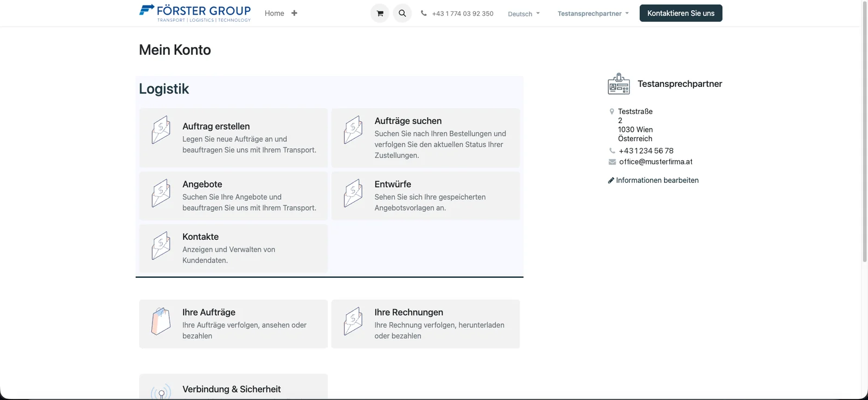Open the Angebote card title

[x=202, y=184]
